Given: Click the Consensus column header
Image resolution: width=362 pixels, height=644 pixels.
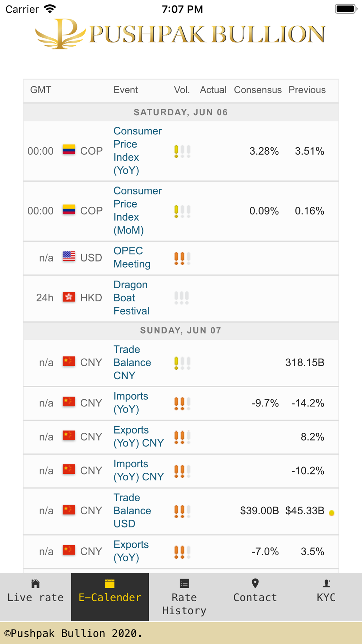Looking at the screenshot, I should 258,90.
